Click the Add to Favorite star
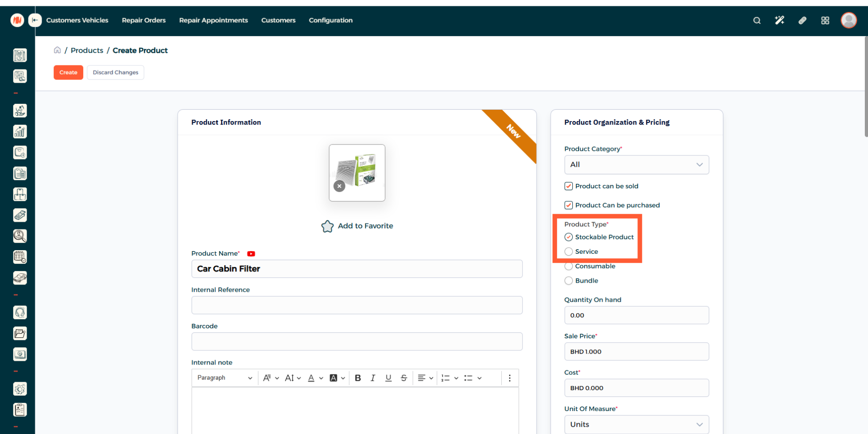 [327, 226]
